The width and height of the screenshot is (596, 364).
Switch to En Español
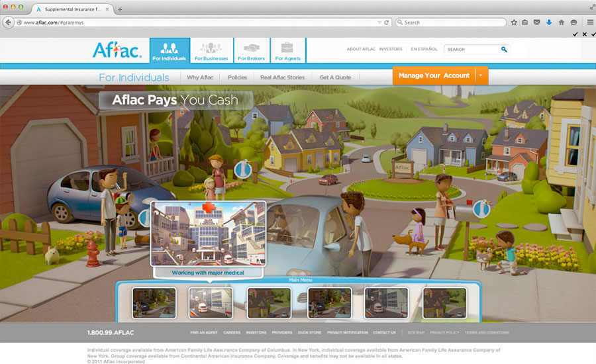(x=424, y=49)
